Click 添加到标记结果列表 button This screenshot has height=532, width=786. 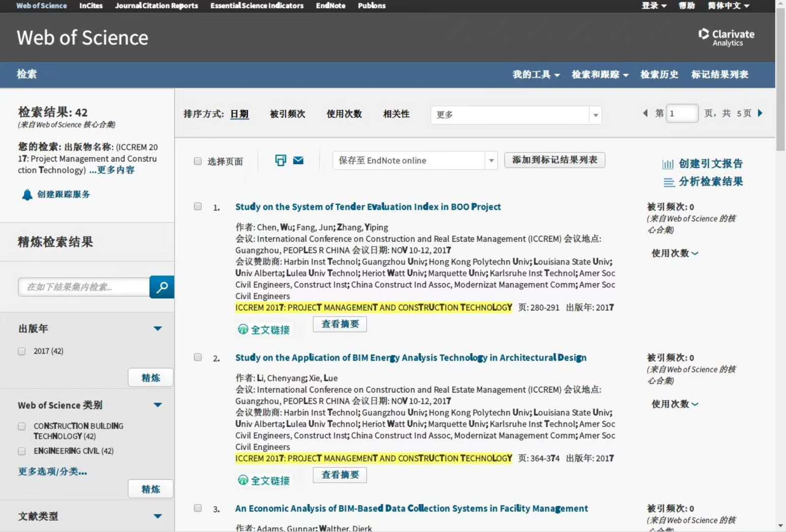(x=555, y=160)
